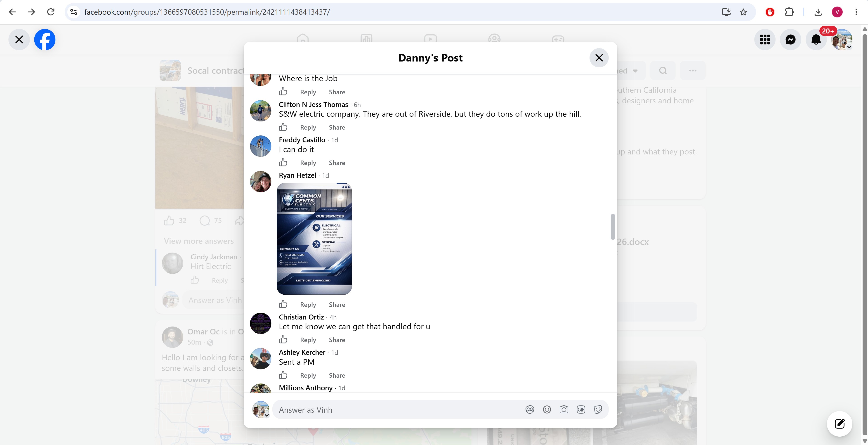868x445 pixels.
Task: Open Messenger chats icon
Action: click(x=790, y=39)
